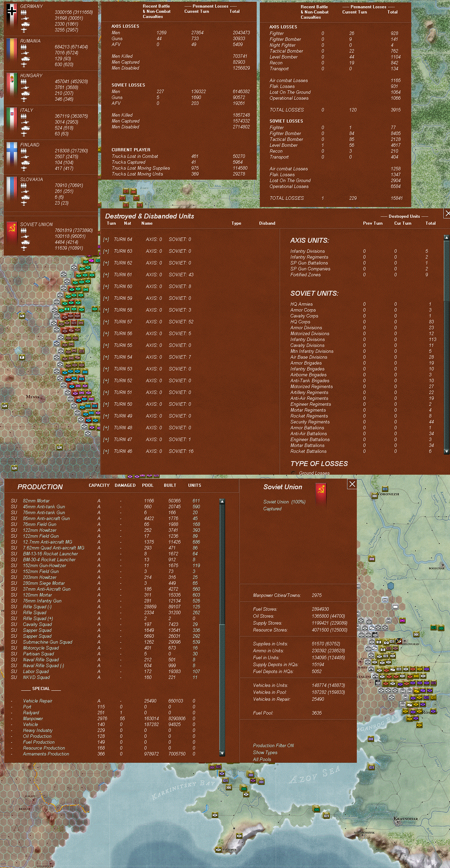The image size is (450, 868).
Task: Click Soviet Union's artillery gun icon
Action: coord(25,236)
